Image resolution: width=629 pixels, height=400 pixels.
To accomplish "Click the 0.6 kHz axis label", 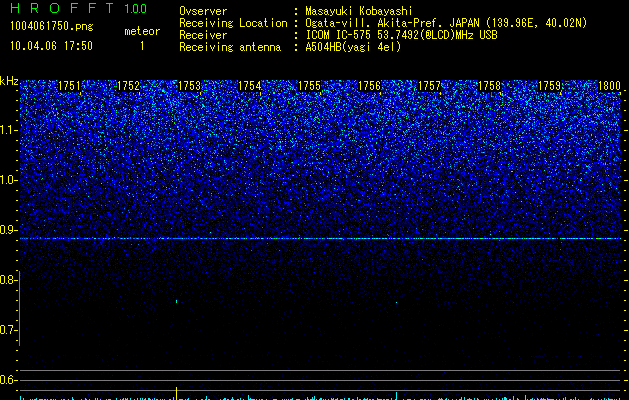I will click(9, 380).
